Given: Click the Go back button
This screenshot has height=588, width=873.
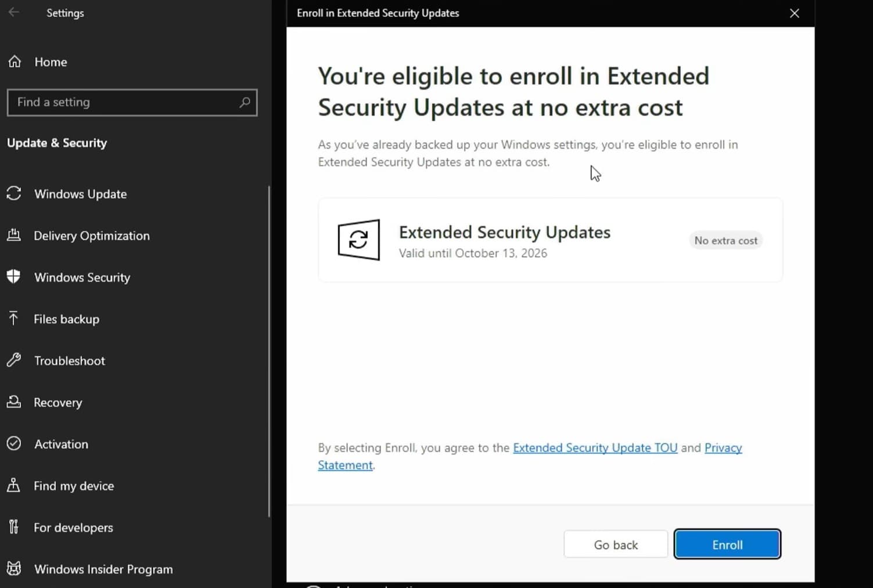Looking at the screenshot, I should [615, 544].
